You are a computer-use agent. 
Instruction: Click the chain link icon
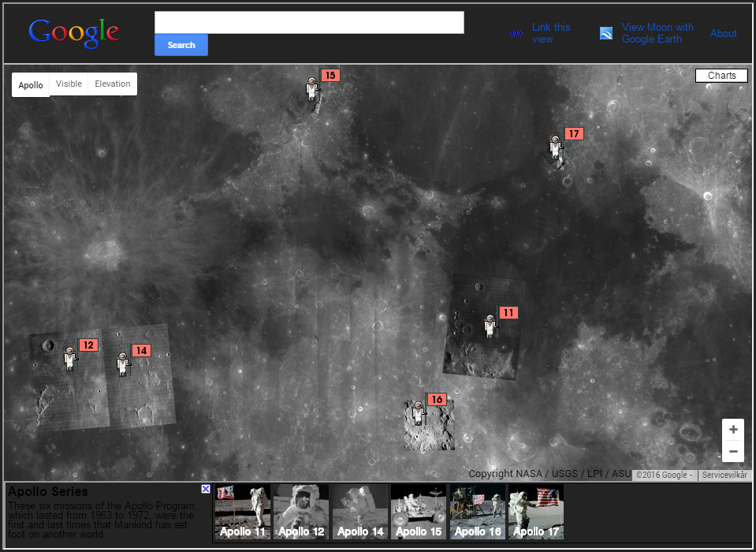(x=516, y=34)
